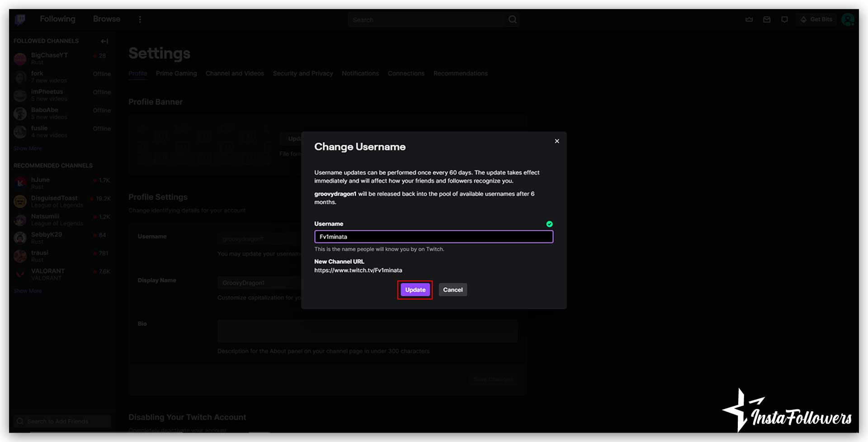Screen dimensions: 868x442
Task: Go to Following page
Action: pyautogui.click(x=57, y=19)
